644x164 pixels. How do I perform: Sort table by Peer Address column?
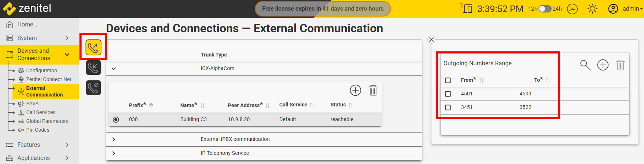coord(267,105)
